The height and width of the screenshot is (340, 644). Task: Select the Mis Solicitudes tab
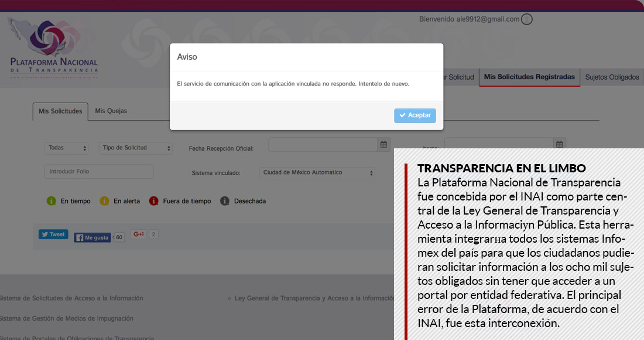coord(60,111)
